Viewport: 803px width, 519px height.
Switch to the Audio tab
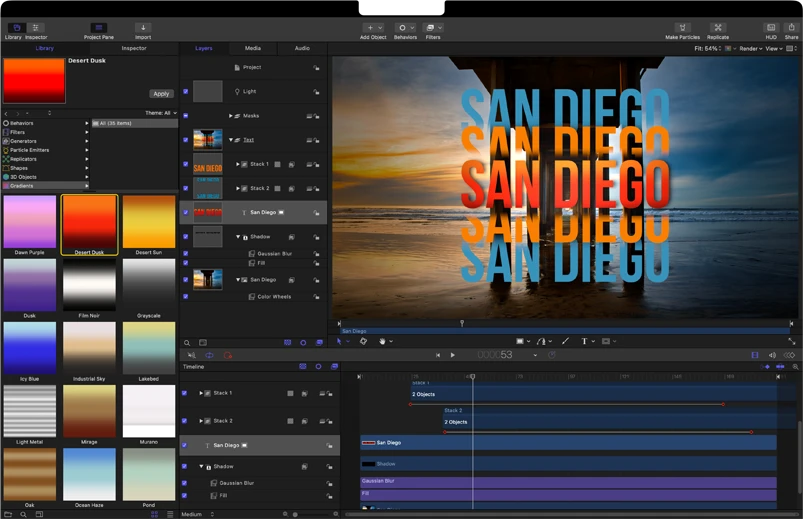point(302,48)
